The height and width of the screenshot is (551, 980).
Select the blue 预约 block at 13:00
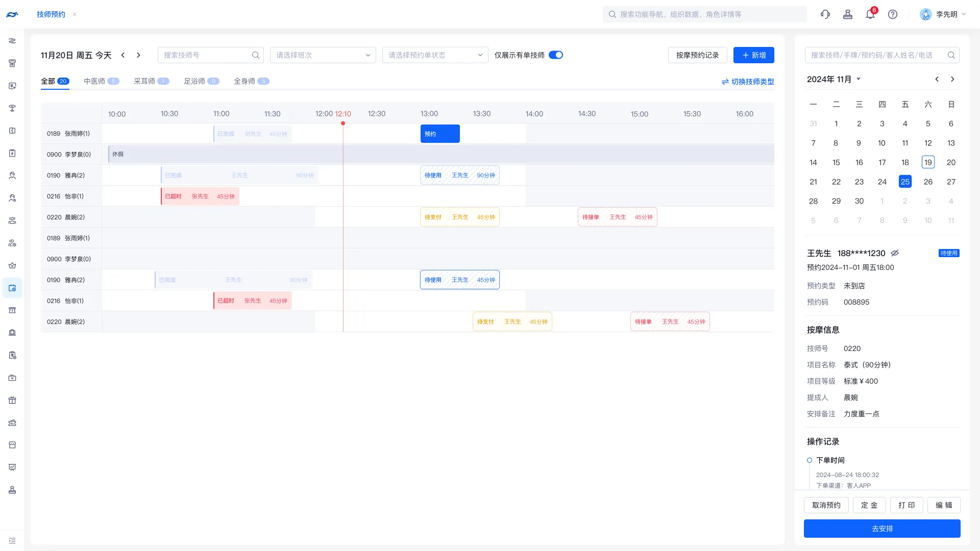[x=440, y=134]
